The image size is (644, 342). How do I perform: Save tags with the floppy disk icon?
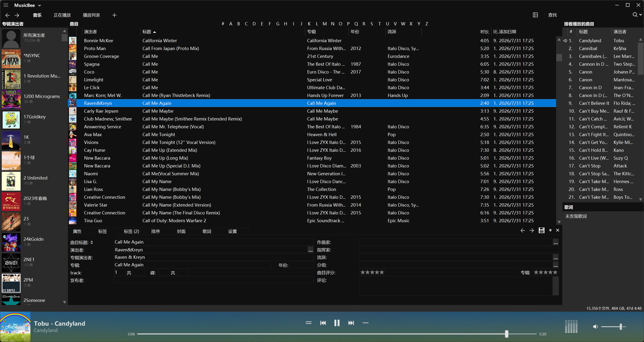pyautogui.click(x=541, y=230)
